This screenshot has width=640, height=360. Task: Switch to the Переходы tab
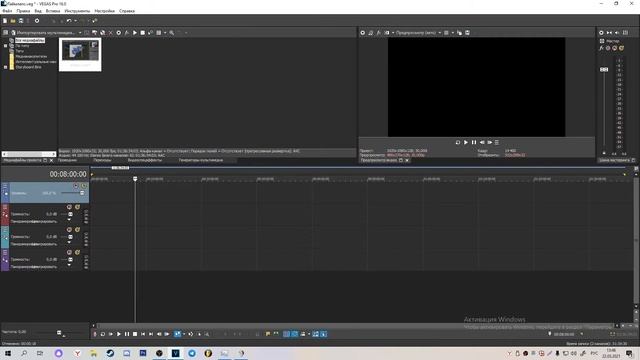pyautogui.click(x=102, y=160)
